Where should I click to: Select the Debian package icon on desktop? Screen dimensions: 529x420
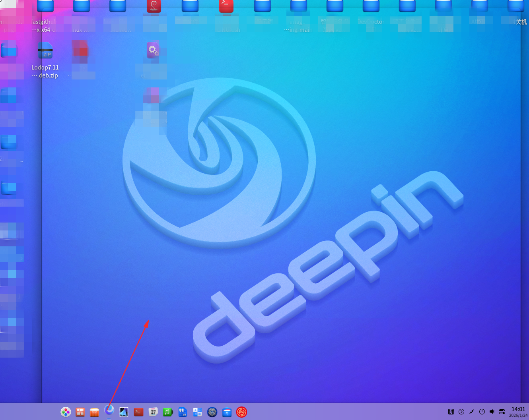(154, 6)
